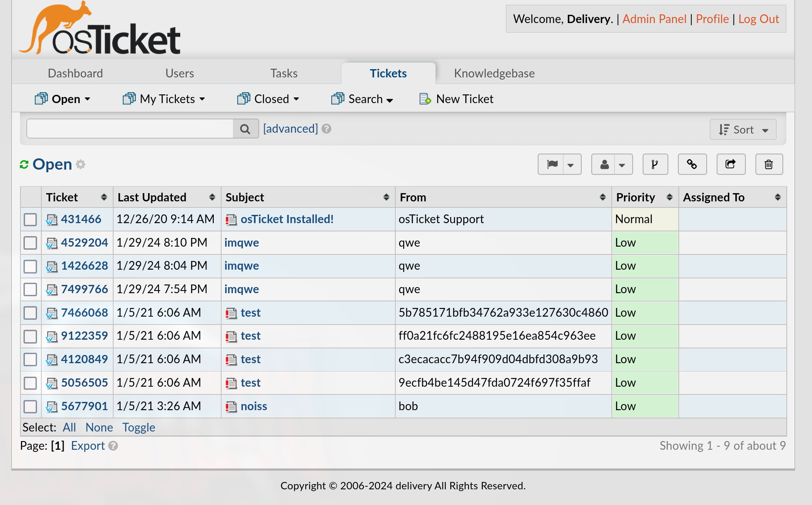Viewport: 812px width, 505px height.
Task: Click thread icon in ticket 4120849 row
Action: (x=231, y=360)
